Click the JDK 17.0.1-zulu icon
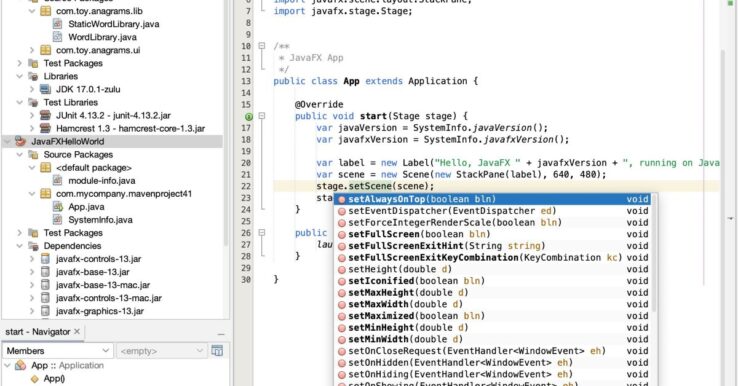Screen dimensions: 738x386 pos(45,89)
